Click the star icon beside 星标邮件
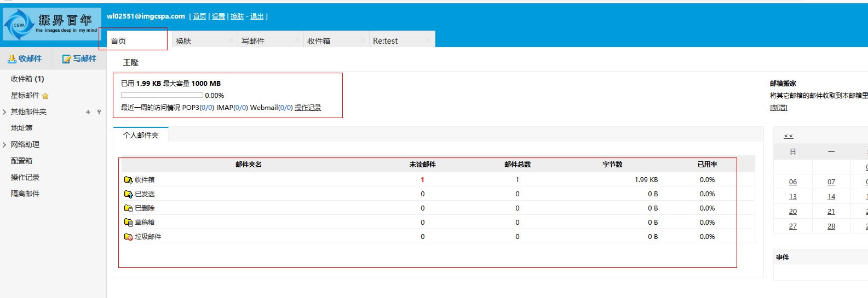The height and width of the screenshot is (298, 868). click(45, 96)
